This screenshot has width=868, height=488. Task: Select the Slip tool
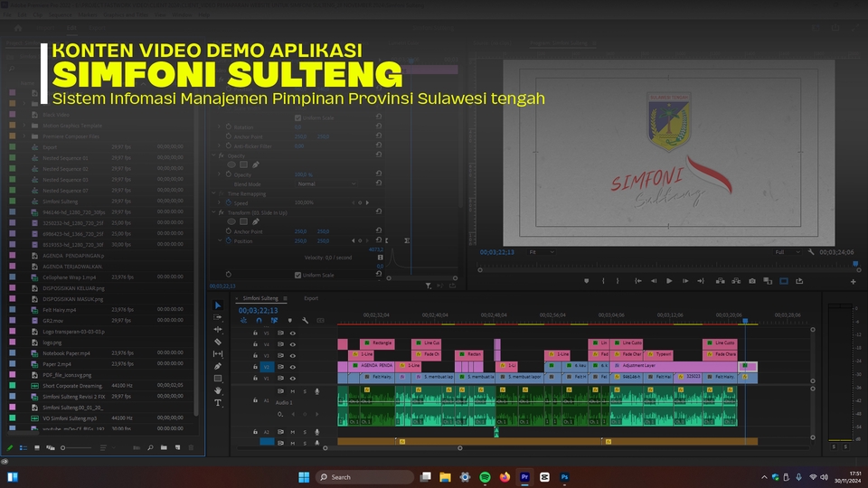218,354
